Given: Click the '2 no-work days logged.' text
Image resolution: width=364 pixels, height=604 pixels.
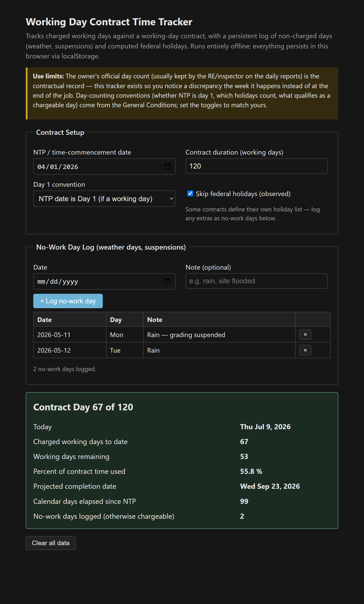Looking at the screenshot, I should point(65,369).
